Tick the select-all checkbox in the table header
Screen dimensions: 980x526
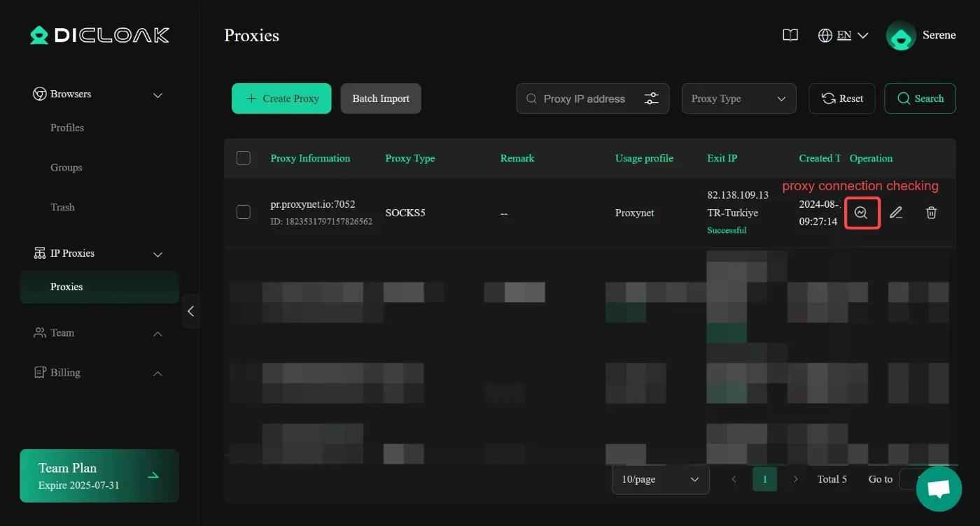[244, 158]
